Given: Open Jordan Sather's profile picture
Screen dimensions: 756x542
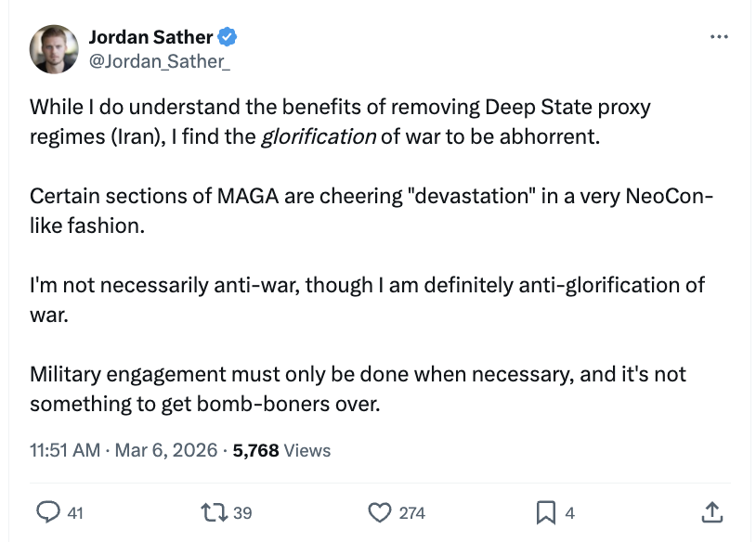Looking at the screenshot, I should (54, 48).
